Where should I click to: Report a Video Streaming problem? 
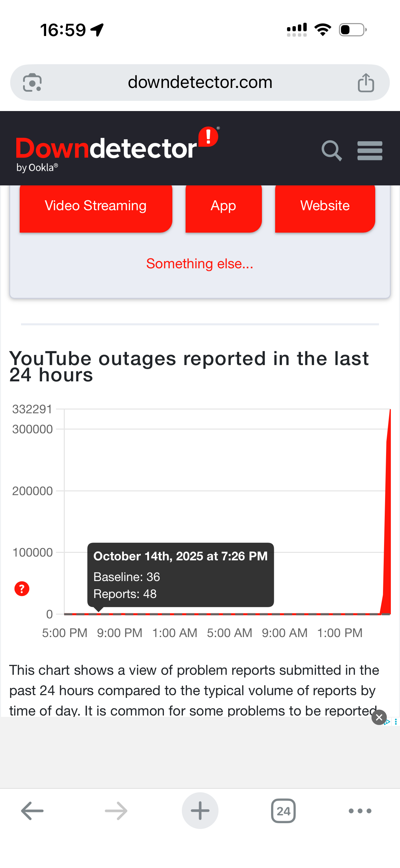96,206
